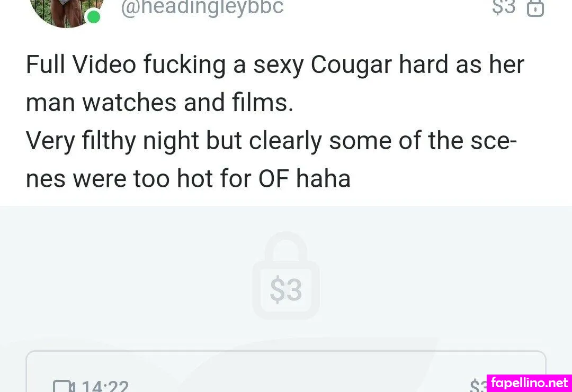Viewport: 572px width, 392px height.
Task: Select the $3 price beside header lock
Action: click(x=504, y=6)
